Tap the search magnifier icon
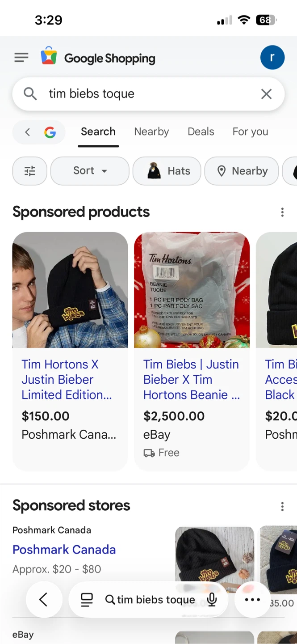The width and height of the screenshot is (297, 644). pyautogui.click(x=30, y=94)
